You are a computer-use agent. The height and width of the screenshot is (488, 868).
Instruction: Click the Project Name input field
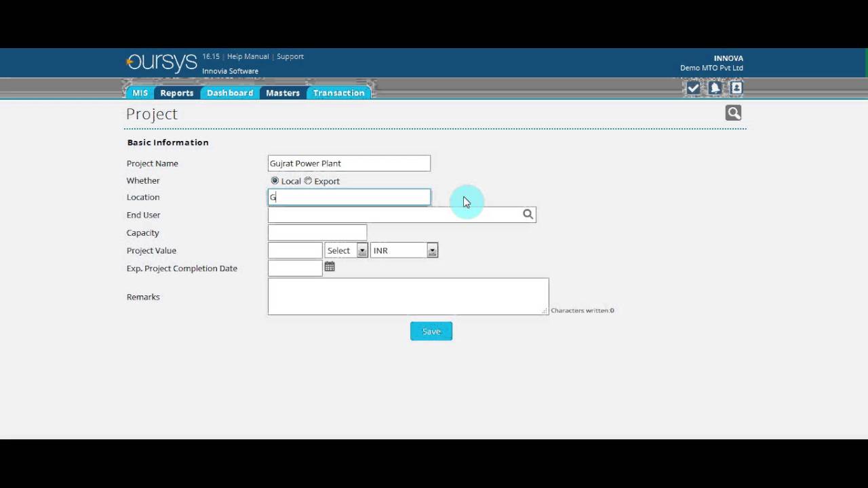349,163
